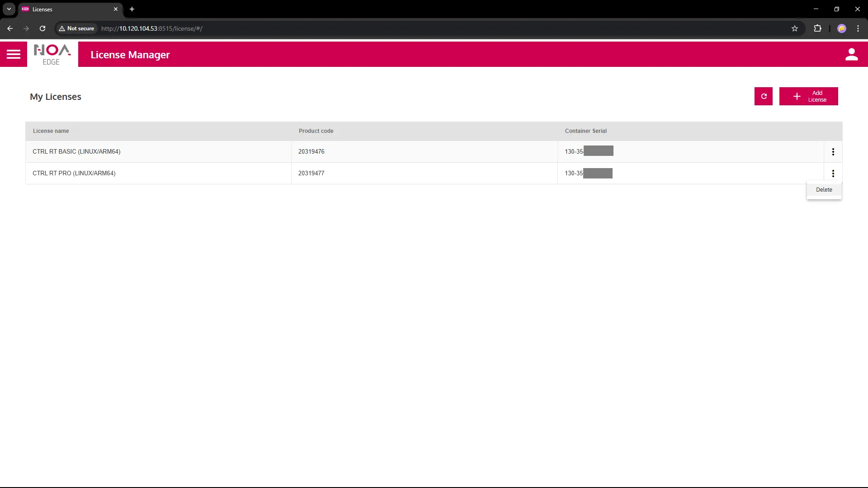
Task: Click the NOA EDGE logo
Action: 52,54
